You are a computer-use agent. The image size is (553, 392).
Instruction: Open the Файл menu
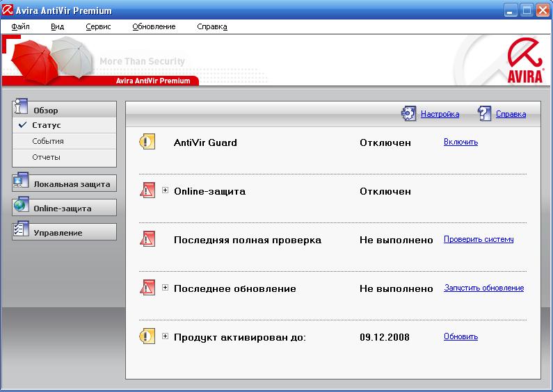pyautogui.click(x=20, y=26)
